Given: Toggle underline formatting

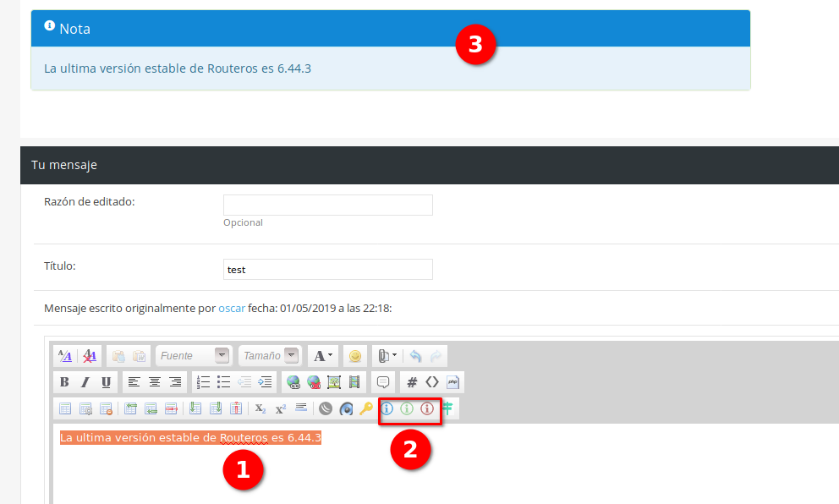Looking at the screenshot, I should 106,382.
